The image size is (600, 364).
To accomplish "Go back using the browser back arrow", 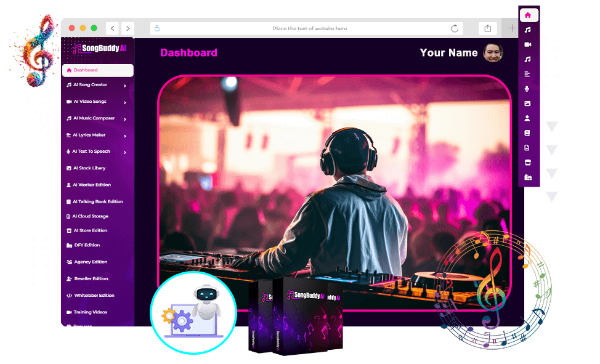I will click(112, 28).
